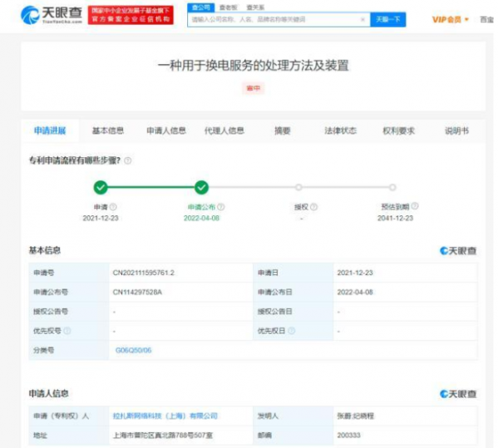Switch to the 申请人信息 tab

(166, 130)
